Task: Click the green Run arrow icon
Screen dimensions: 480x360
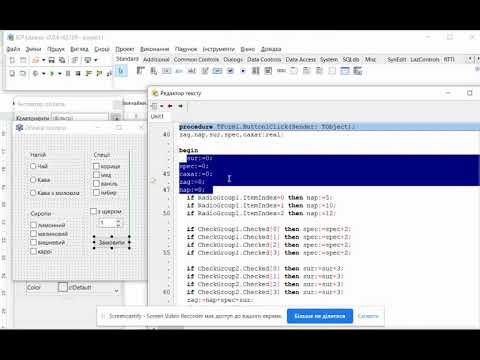Action: pyautogui.click(x=52, y=73)
